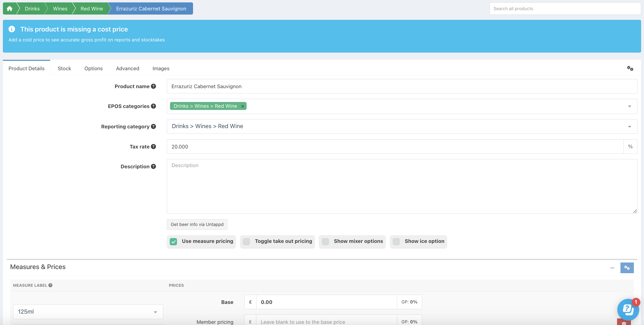Enable Toggle take out pricing
This screenshot has width=644, height=325.
pos(246,241)
